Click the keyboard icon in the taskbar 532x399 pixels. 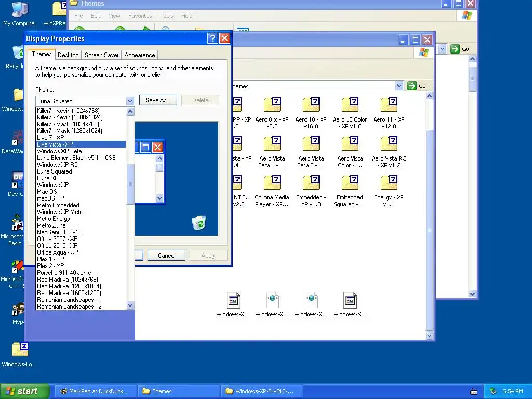[474, 392]
